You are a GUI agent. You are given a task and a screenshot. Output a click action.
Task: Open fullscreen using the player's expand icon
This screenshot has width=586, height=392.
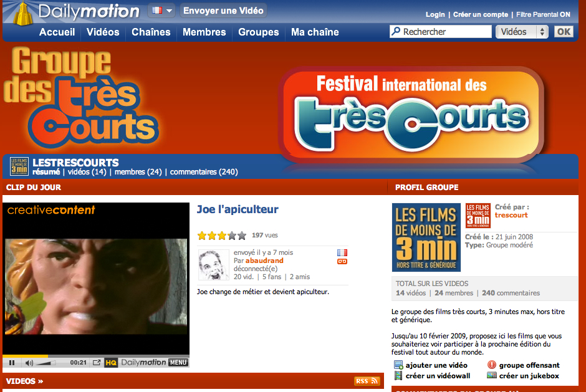coord(97,363)
